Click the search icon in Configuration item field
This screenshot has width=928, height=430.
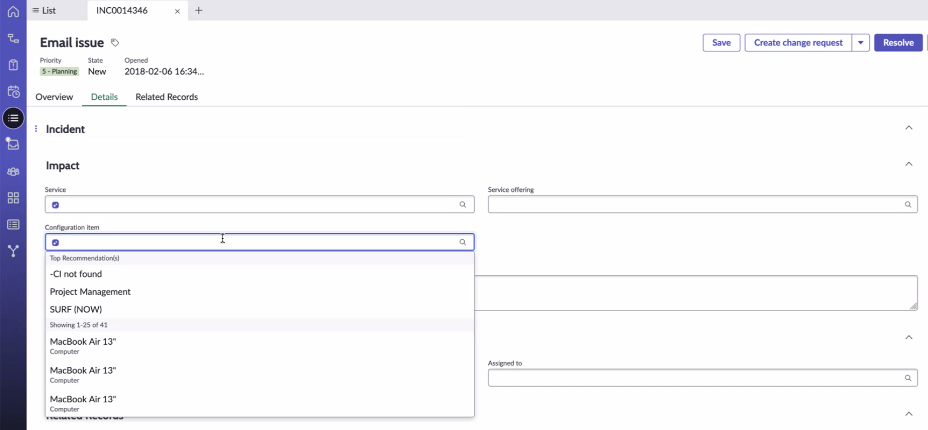pos(463,242)
